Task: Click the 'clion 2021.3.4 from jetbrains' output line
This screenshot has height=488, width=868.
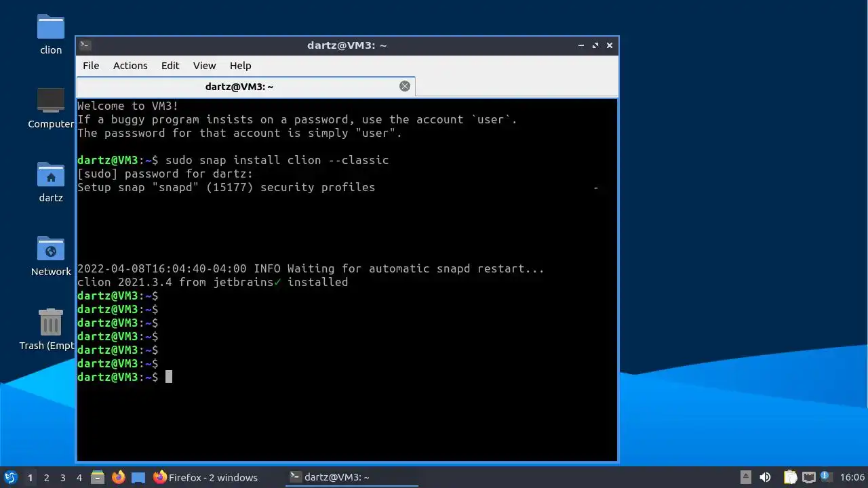Action: pos(212,282)
